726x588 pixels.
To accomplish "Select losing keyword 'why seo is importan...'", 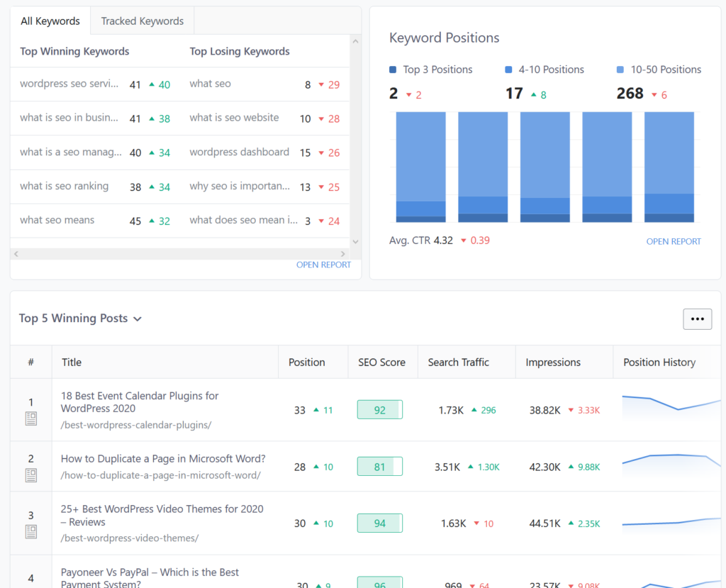I will coord(240,186).
